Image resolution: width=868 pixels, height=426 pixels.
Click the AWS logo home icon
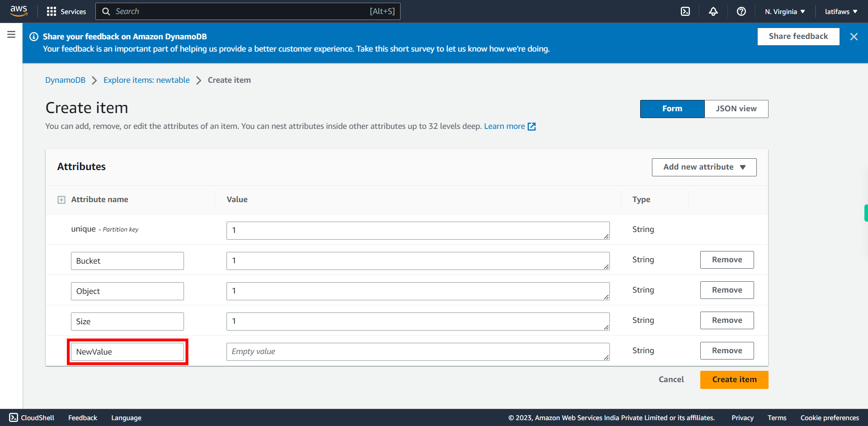click(x=19, y=11)
